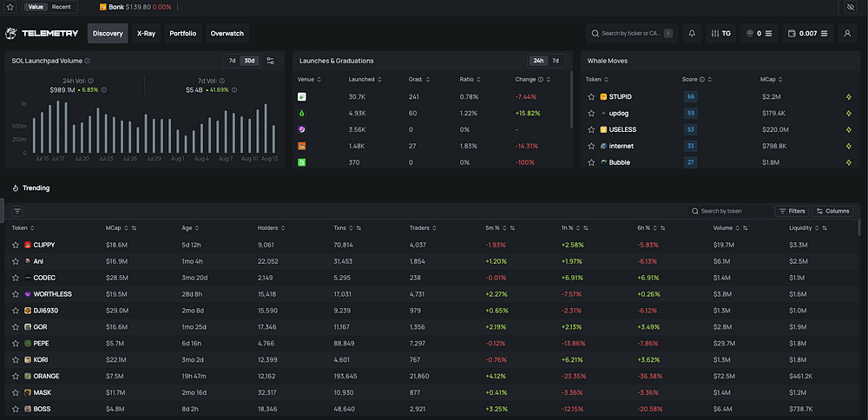868x420 pixels.
Task: Open the Columns settings button
Action: coord(832,211)
